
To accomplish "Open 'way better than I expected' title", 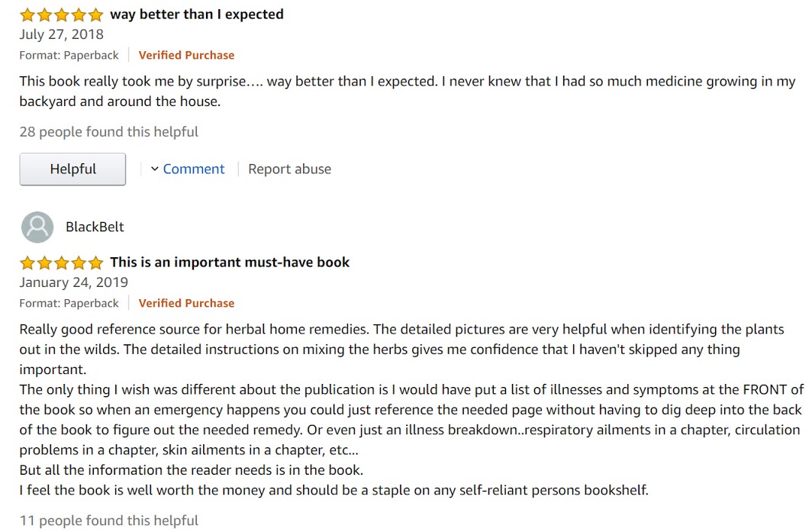I will click(197, 15).
